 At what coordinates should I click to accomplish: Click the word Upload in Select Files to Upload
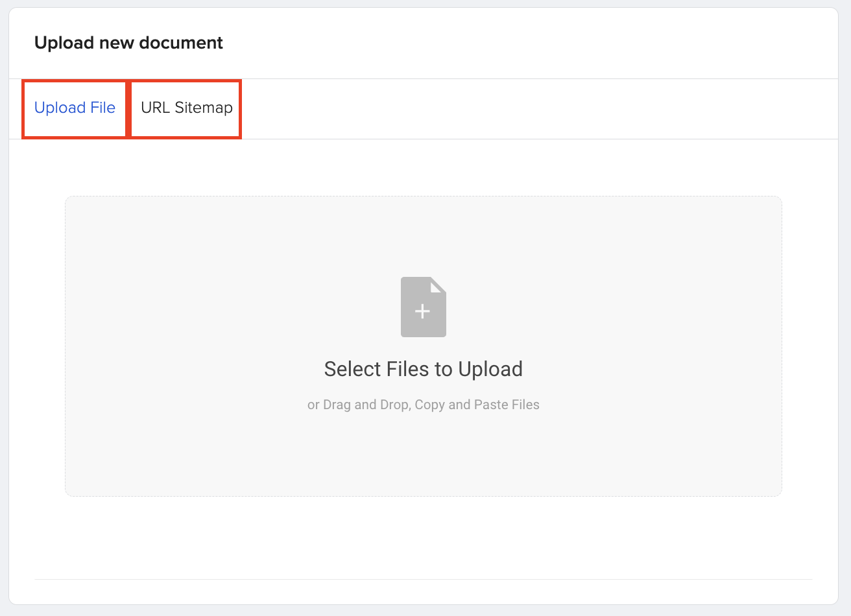click(490, 369)
